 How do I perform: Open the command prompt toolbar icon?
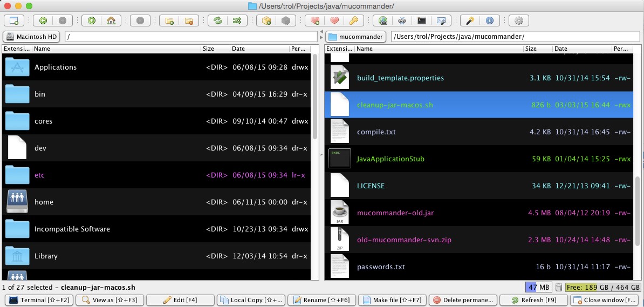click(422, 21)
